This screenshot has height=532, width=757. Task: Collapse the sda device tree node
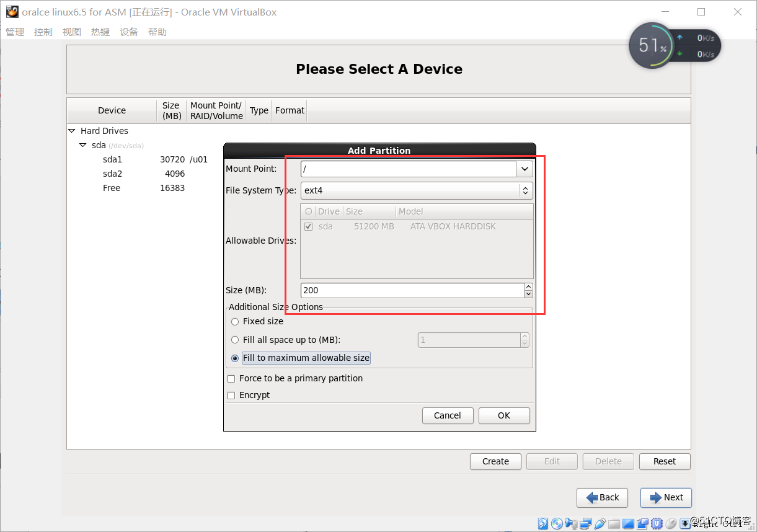coord(83,146)
